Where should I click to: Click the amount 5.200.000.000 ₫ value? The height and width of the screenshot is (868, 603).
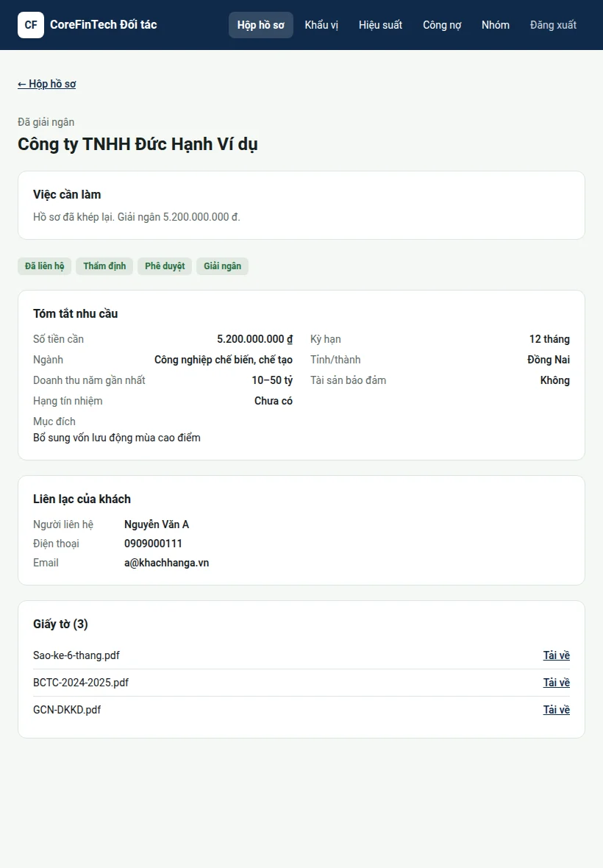(254, 339)
